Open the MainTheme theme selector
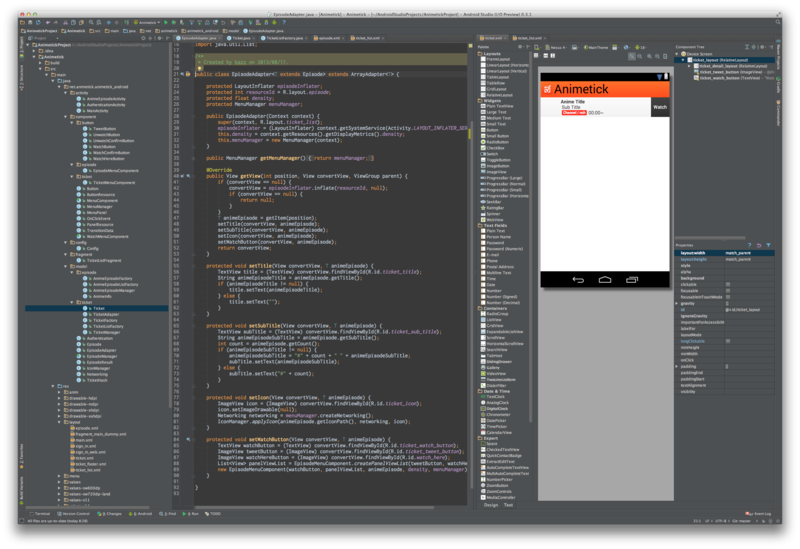The width and height of the screenshot is (800, 549). coord(596,47)
